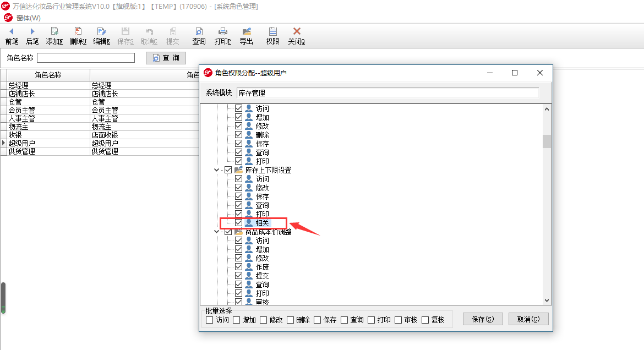Click the user icon beside 提交 in tree
This screenshot has height=350, width=644.
pos(249,276)
